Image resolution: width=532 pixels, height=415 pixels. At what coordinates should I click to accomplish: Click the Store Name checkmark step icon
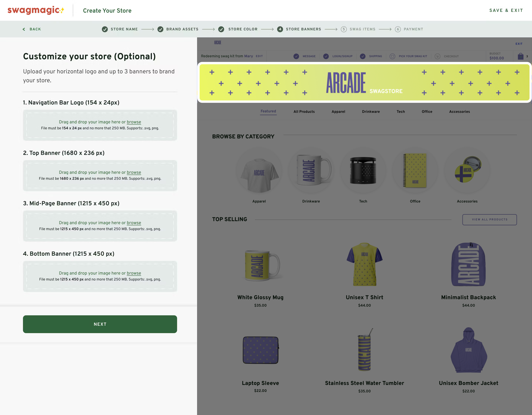105,29
